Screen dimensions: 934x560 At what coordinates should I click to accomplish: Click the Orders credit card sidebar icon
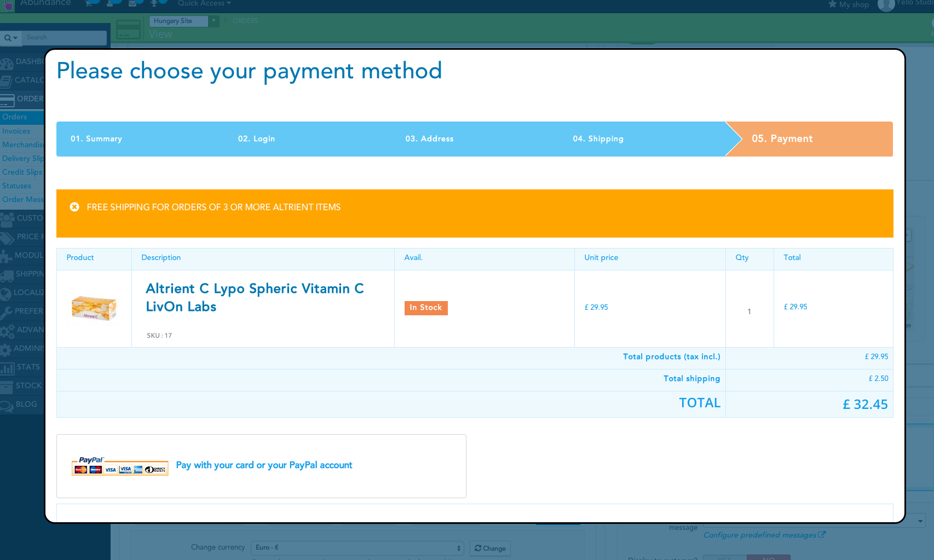[7, 100]
